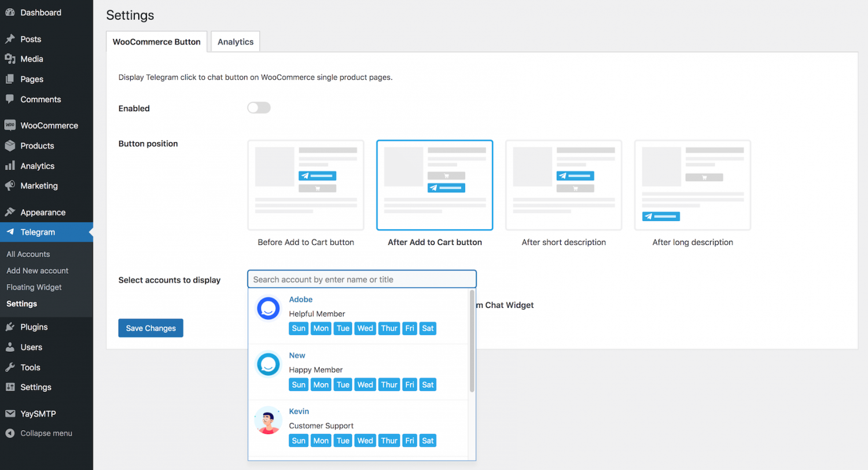Click the Products box icon
Image resolution: width=868 pixels, height=470 pixels.
coord(10,146)
